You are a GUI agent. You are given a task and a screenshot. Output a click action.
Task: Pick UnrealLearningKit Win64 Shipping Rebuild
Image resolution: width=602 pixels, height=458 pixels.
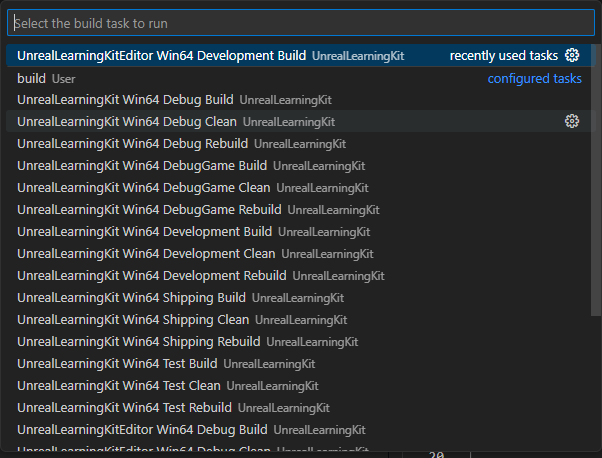(x=301, y=342)
